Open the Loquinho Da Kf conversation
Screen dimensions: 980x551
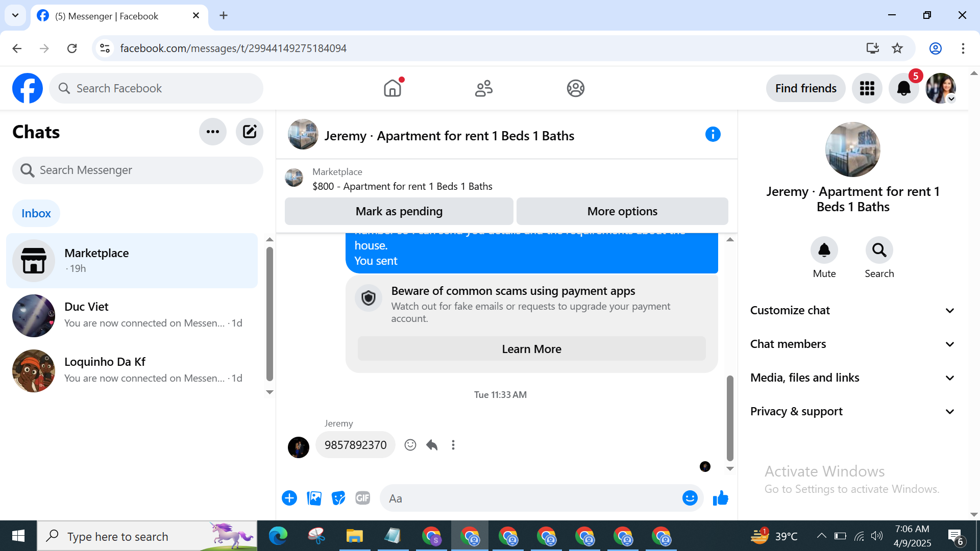[132, 370]
